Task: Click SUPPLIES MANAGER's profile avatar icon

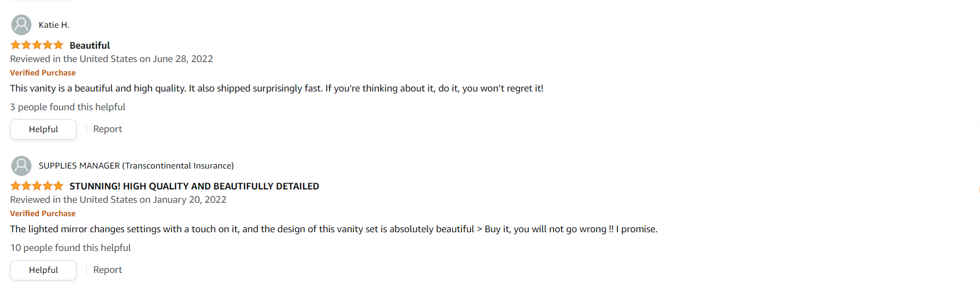Action: click(x=21, y=165)
